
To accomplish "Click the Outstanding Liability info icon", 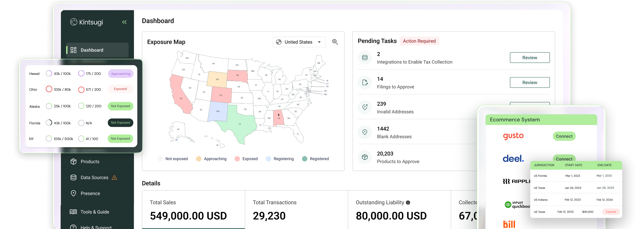I will [408, 202].
